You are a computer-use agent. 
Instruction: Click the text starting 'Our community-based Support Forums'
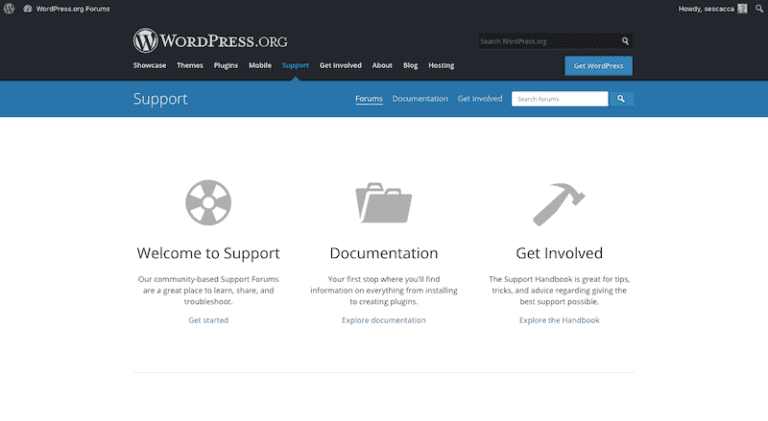tap(208, 290)
